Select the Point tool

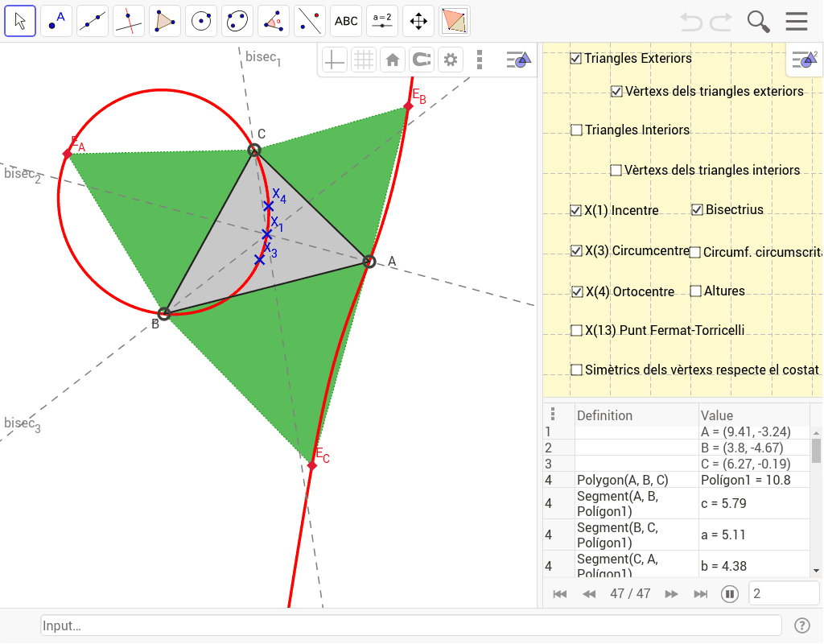(x=56, y=21)
